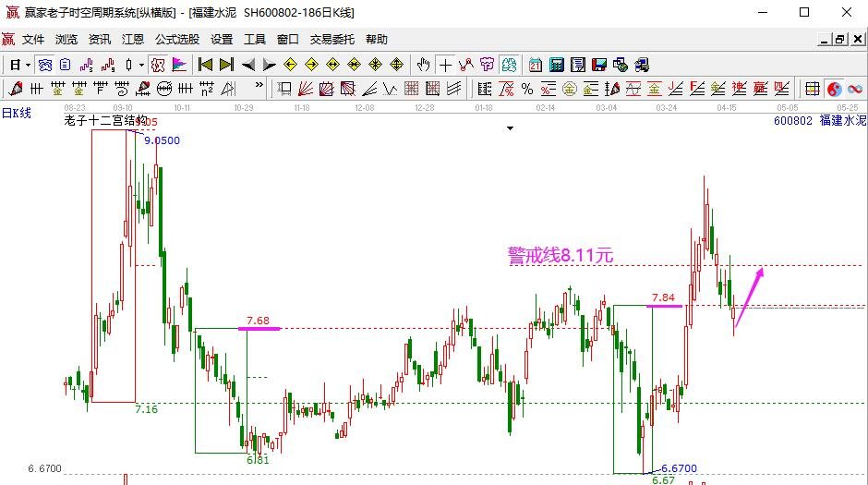Expand the period dropdown arrow beside 日
This screenshot has width=868, height=485.
point(29,65)
